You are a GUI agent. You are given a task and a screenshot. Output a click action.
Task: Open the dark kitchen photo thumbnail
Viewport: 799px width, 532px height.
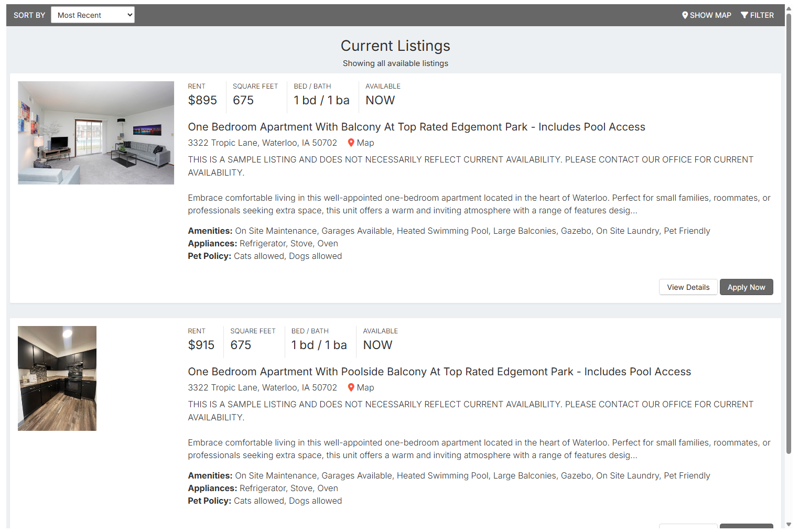(57, 378)
